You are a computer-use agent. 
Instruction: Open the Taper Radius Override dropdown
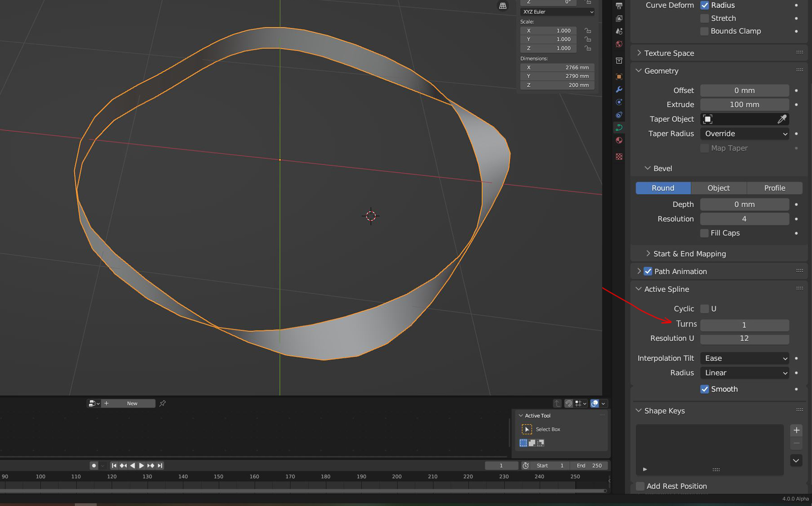tap(744, 133)
